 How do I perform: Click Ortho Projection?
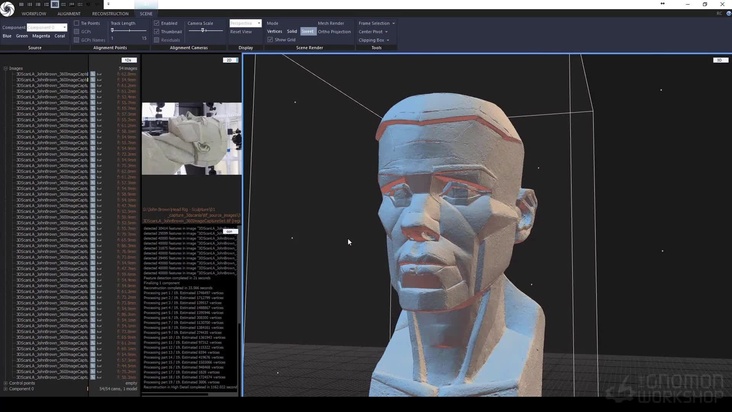[334, 32]
